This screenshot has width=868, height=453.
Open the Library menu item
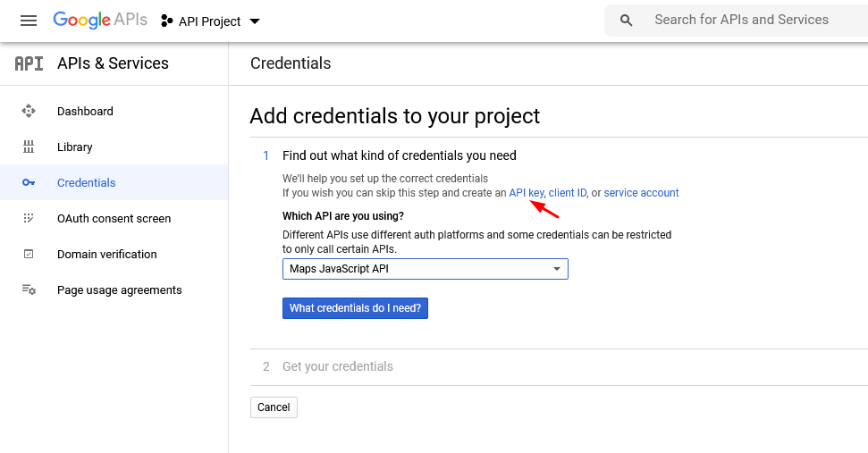click(x=75, y=147)
